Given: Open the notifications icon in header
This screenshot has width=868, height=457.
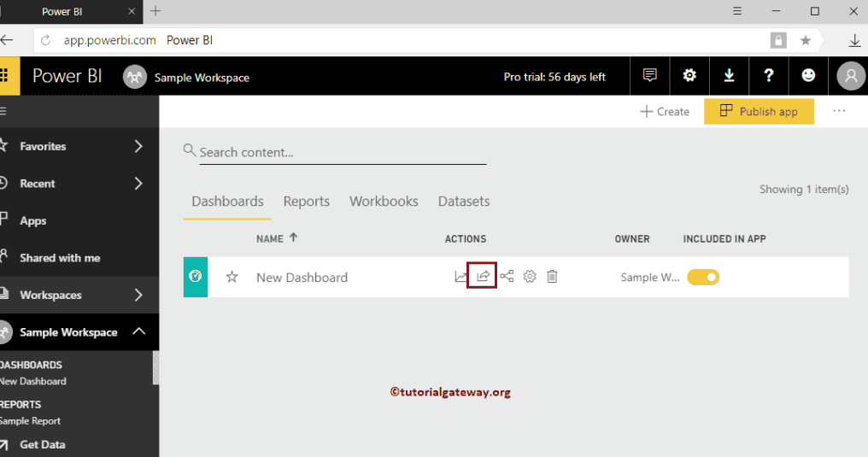Looking at the screenshot, I should pyautogui.click(x=650, y=75).
